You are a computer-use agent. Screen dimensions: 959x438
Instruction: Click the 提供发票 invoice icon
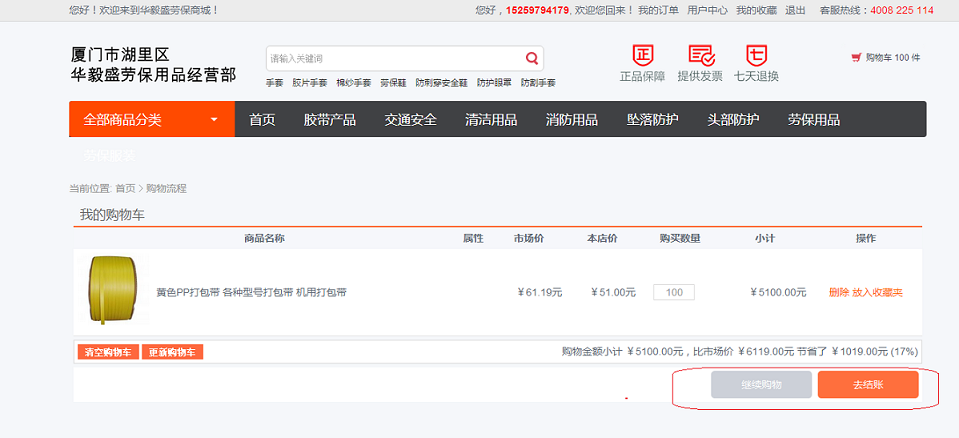(701, 55)
